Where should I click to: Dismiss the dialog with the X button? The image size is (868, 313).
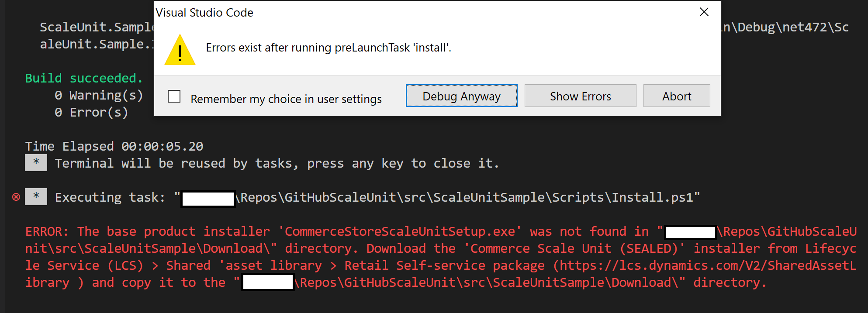click(704, 12)
